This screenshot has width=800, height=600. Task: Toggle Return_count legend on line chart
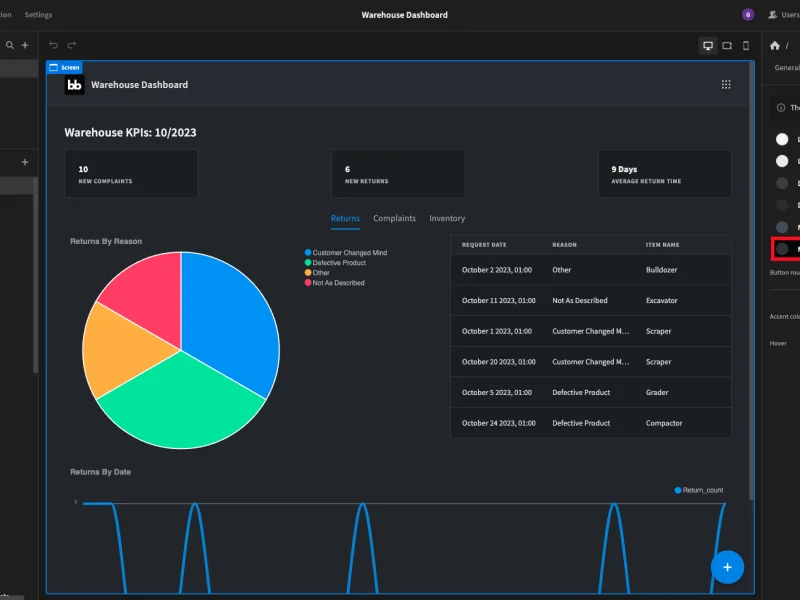point(699,490)
